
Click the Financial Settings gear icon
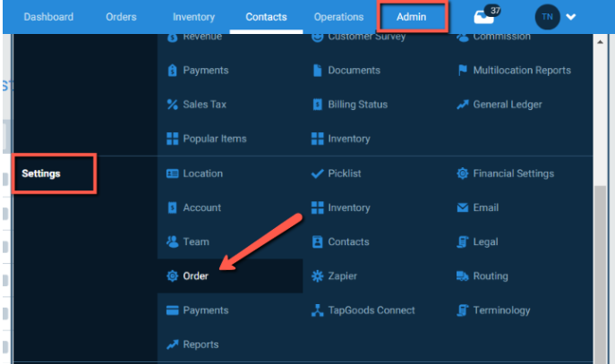click(x=463, y=174)
